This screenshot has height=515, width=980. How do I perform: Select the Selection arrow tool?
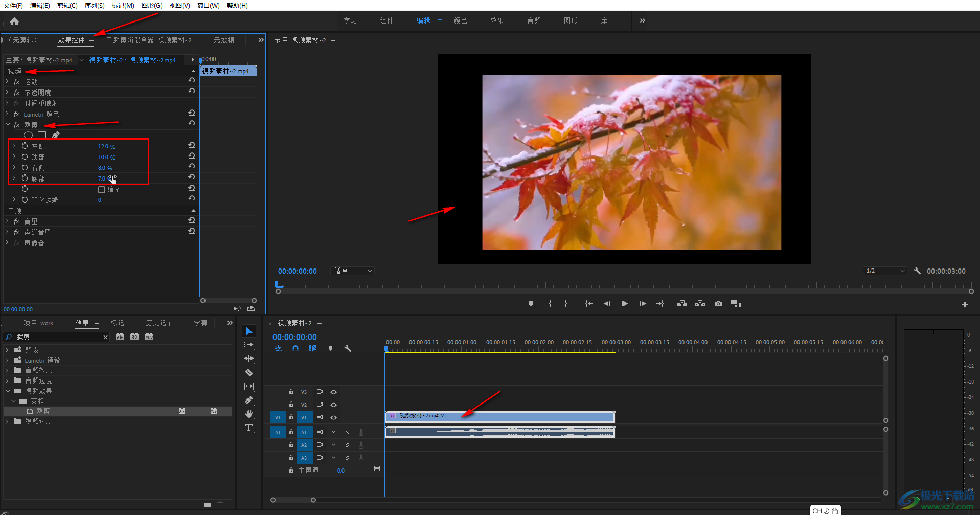[x=249, y=331]
